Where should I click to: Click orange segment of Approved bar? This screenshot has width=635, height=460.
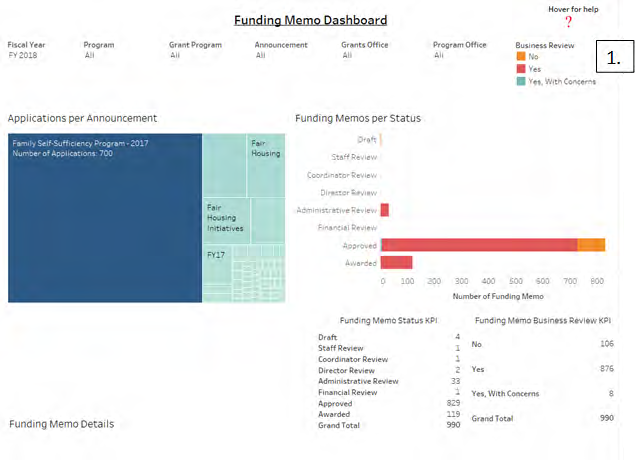(x=591, y=245)
